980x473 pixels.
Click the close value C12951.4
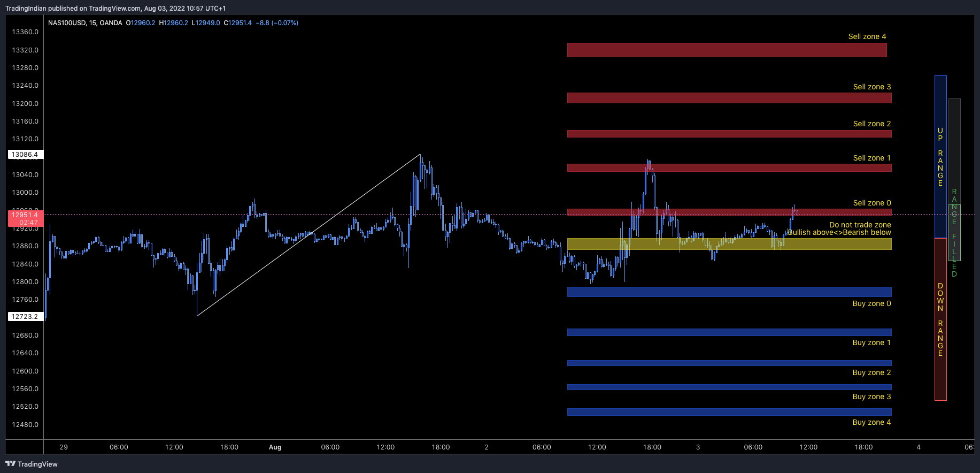click(x=238, y=23)
